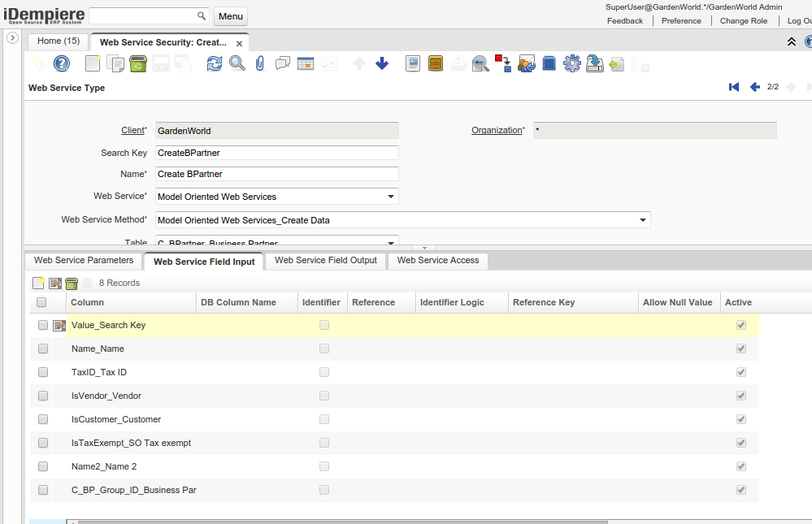Select the Value_Search Key row checkbox
This screenshot has width=812, height=524.
(x=43, y=325)
